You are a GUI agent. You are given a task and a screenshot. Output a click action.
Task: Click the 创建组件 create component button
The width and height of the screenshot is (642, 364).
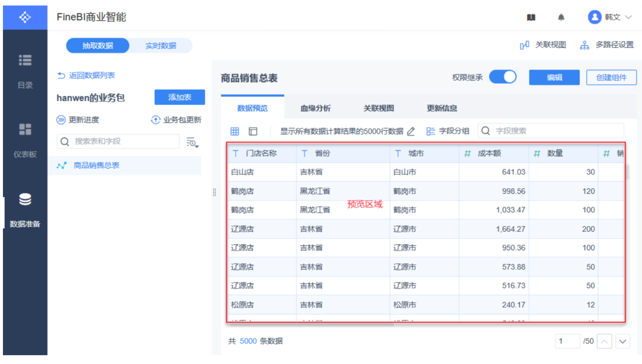(611, 77)
